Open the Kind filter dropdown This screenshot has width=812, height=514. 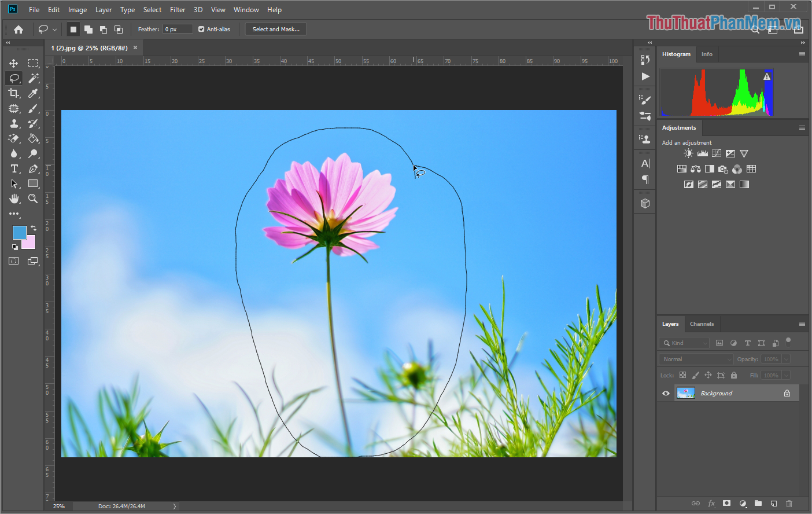point(684,343)
